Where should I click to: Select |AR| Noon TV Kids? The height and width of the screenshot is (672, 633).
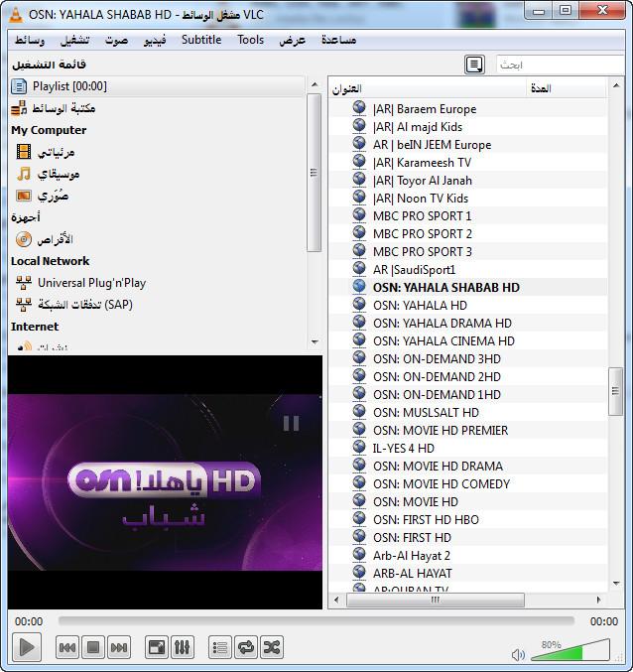point(468,199)
